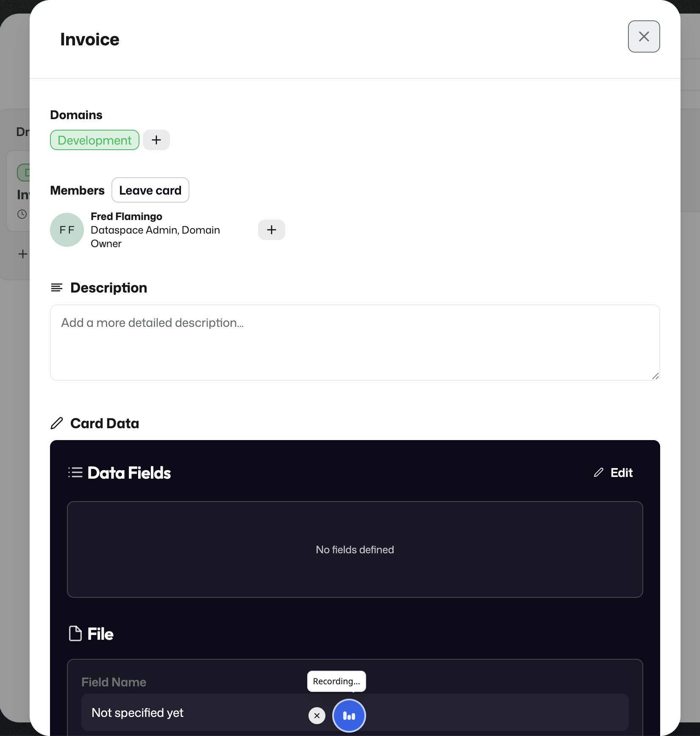This screenshot has width=700, height=736.
Task: Select the Development domain tag
Action: click(94, 140)
